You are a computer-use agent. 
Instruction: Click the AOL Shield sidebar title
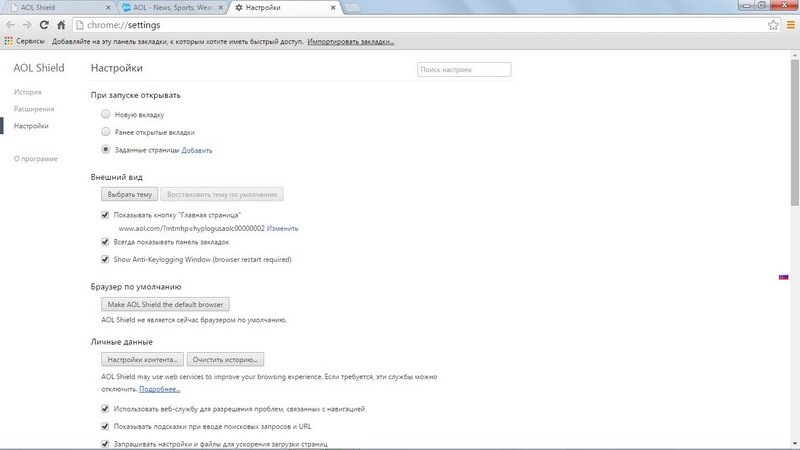39,68
